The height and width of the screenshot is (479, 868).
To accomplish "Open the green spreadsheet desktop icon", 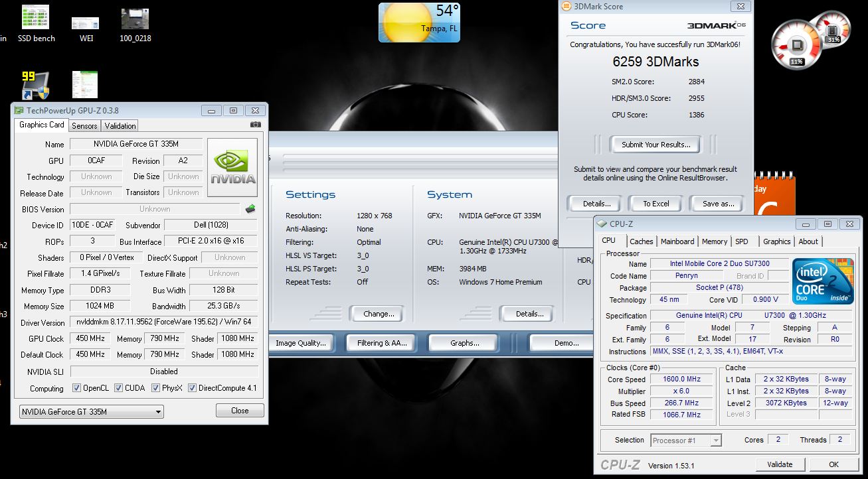I will (85, 85).
